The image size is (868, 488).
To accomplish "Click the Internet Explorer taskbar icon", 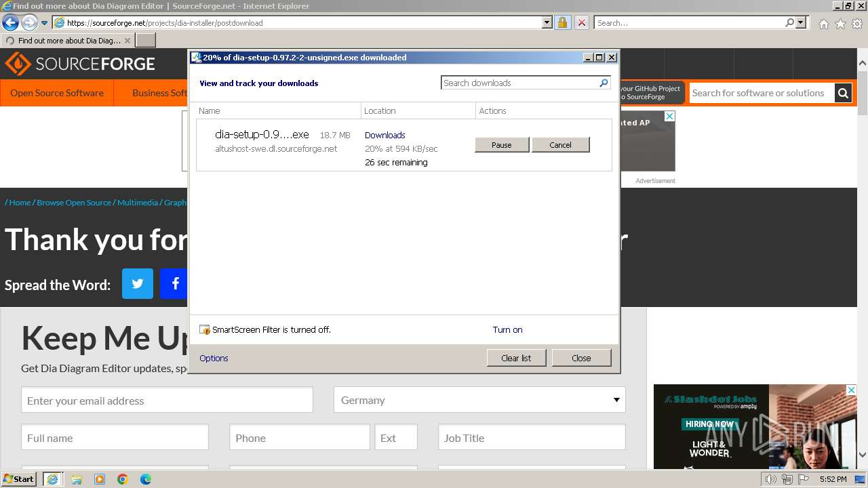I will pos(52,479).
